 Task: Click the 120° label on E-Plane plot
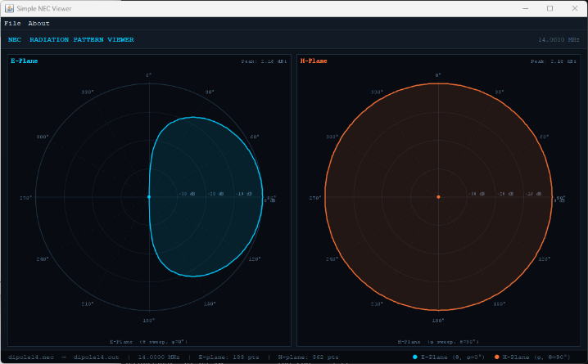click(x=255, y=258)
